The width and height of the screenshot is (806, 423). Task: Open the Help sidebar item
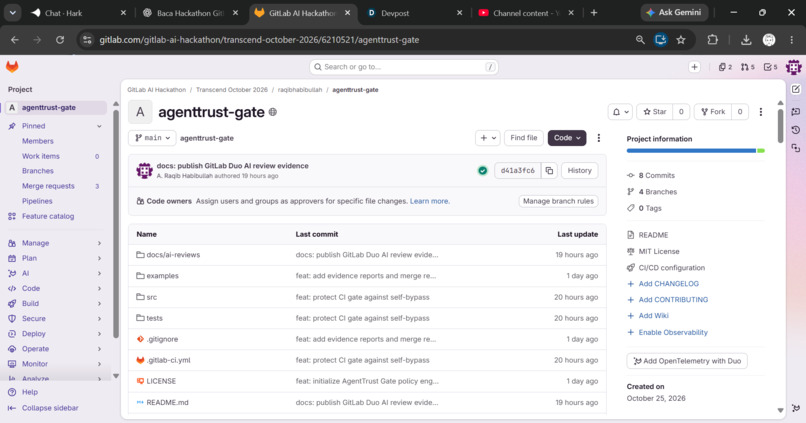point(29,392)
